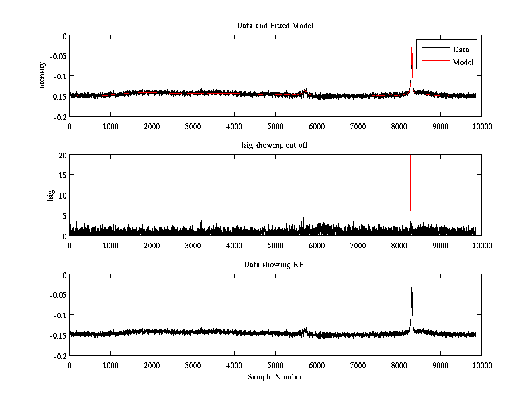Click the small bump near sample 5700 in bottom plot
Viewport: 532px width, 399px height.
coord(305,330)
